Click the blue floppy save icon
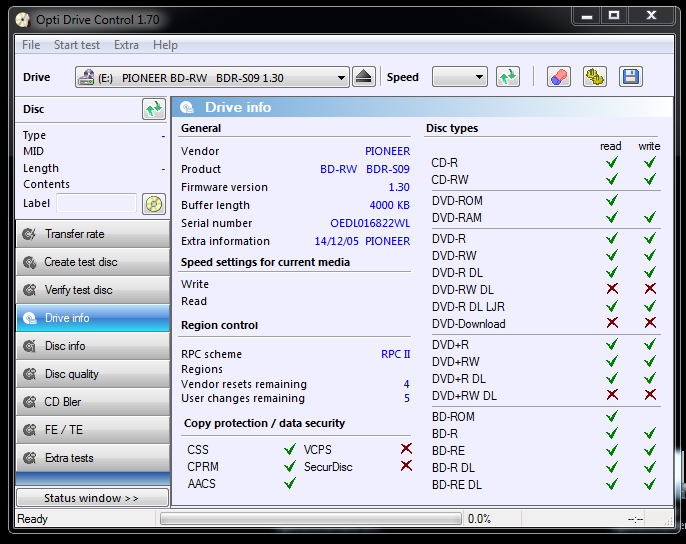This screenshot has width=686, height=544. (630, 77)
